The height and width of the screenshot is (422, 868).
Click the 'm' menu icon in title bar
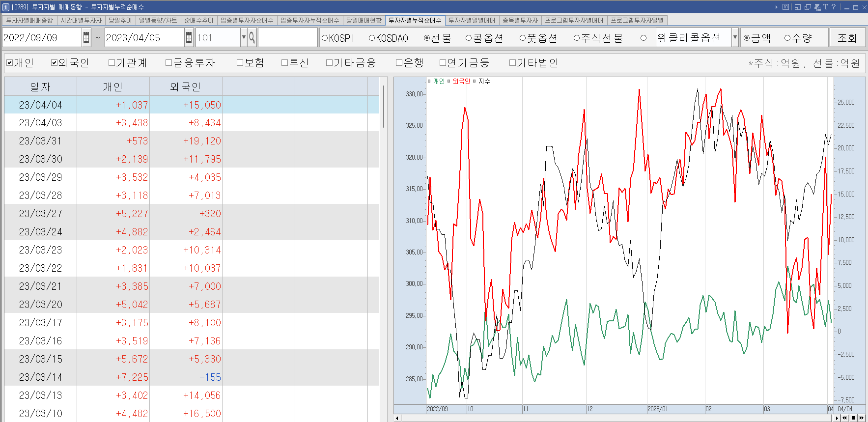pos(785,7)
